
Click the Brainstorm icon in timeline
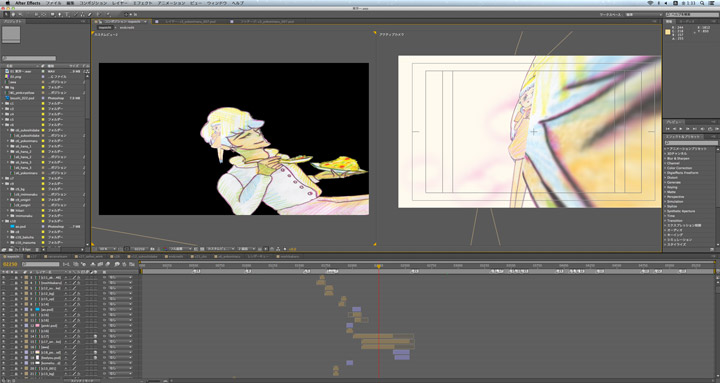click(117, 264)
